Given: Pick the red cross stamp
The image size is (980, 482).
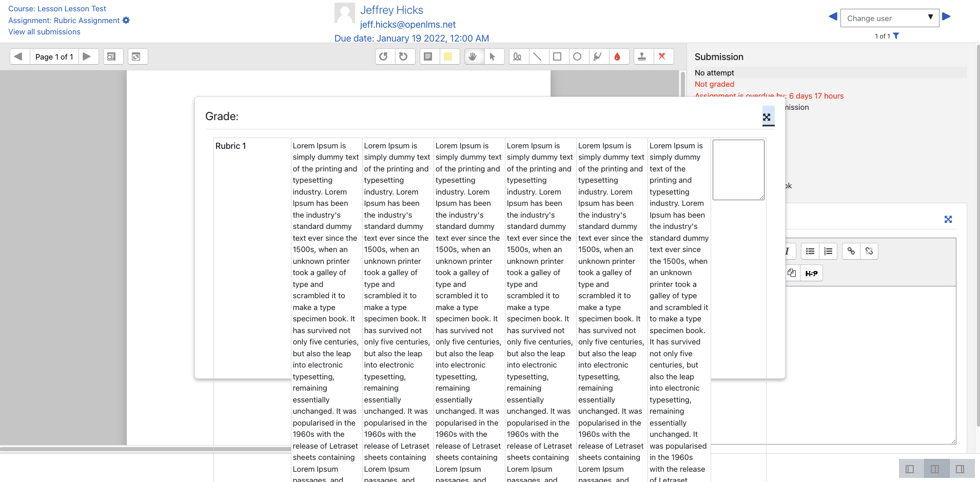Looking at the screenshot, I should tap(662, 56).
